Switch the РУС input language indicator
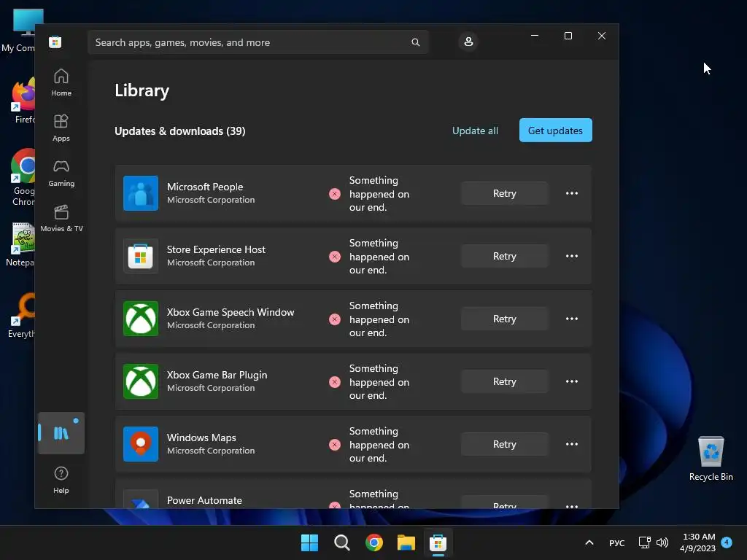747x560 pixels. pyautogui.click(x=617, y=542)
